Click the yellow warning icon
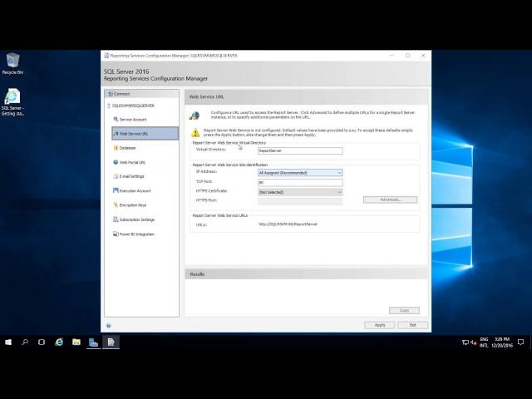The height and width of the screenshot is (399, 532). [x=195, y=132]
